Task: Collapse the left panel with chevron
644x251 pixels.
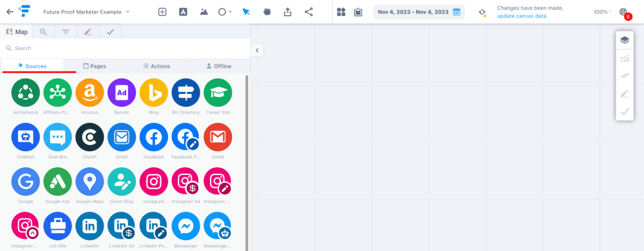Action: pyautogui.click(x=257, y=50)
